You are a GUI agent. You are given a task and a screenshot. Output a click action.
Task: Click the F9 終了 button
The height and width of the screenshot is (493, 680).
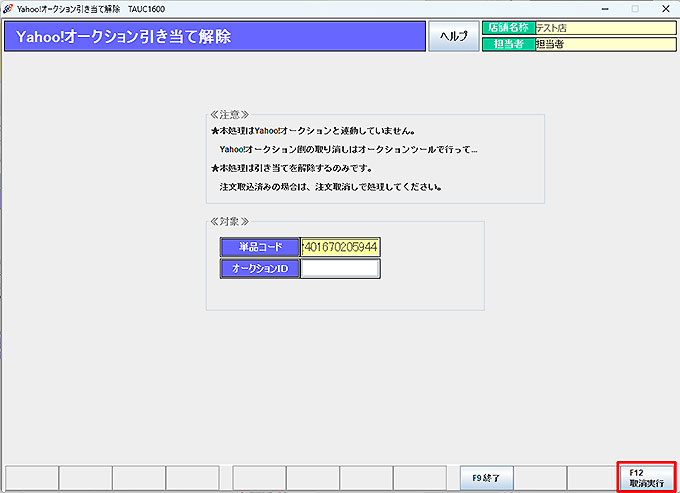point(487,478)
